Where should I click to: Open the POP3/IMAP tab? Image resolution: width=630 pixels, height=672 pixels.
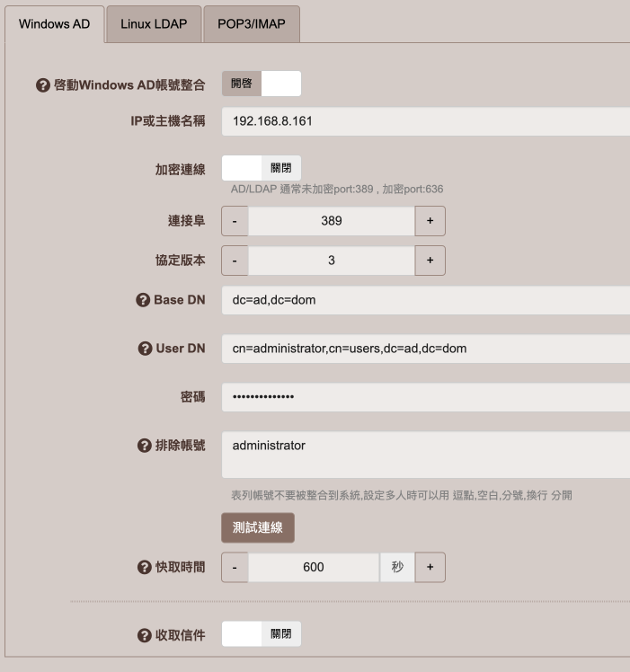click(251, 24)
